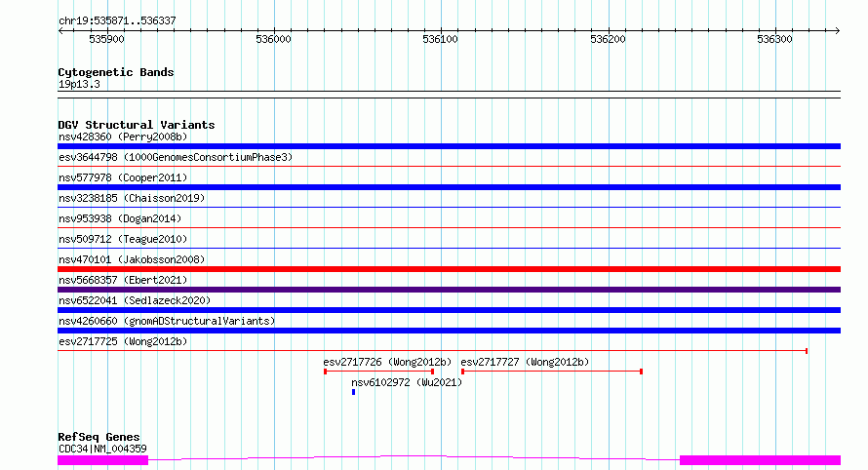
Task: Click the 536200 ruler position
Action: pyautogui.click(x=608, y=39)
